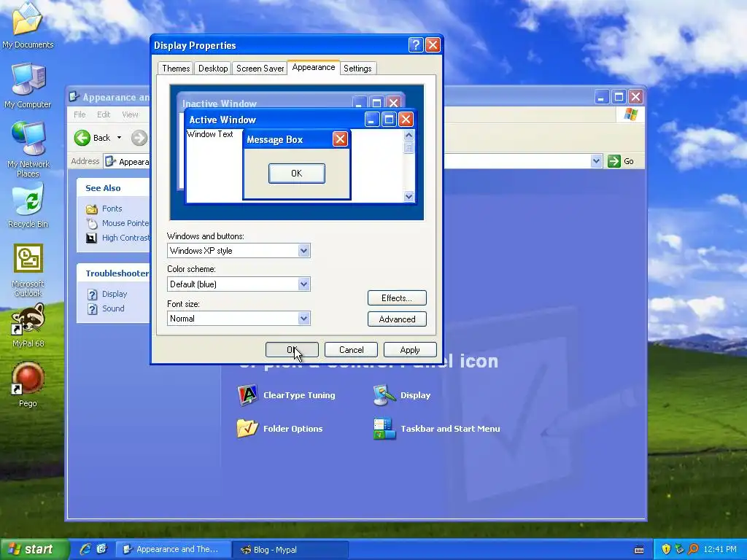Open ClearType Tuning control panel icon
This screenshot has width=747, height=560.
(286, 395)
